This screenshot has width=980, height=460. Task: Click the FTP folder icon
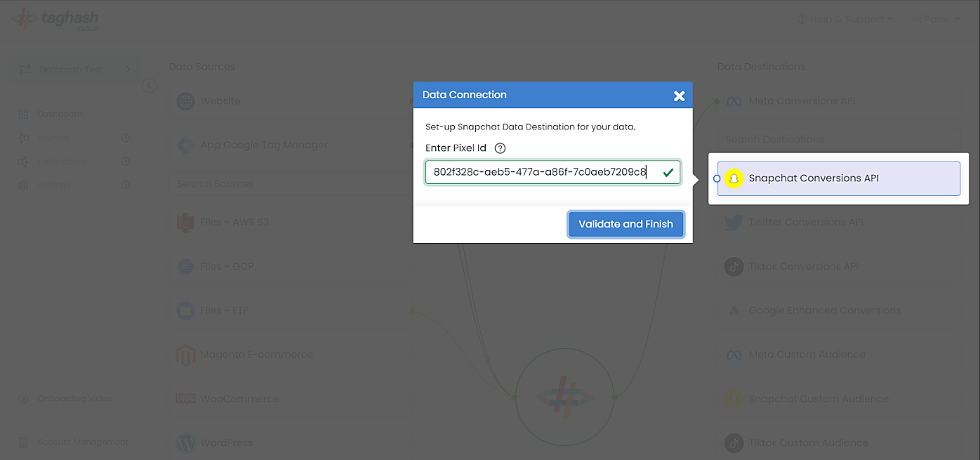185,310
